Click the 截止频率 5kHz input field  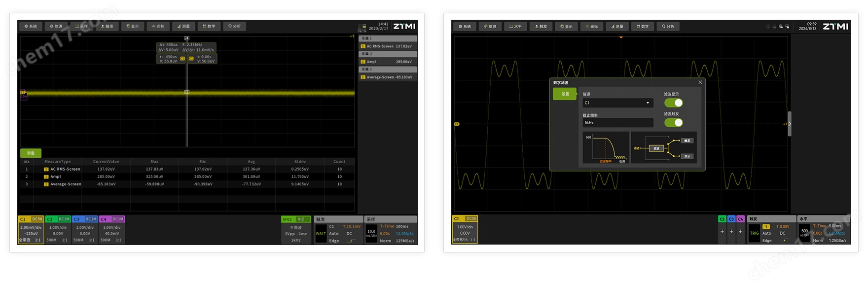[617, 123]
